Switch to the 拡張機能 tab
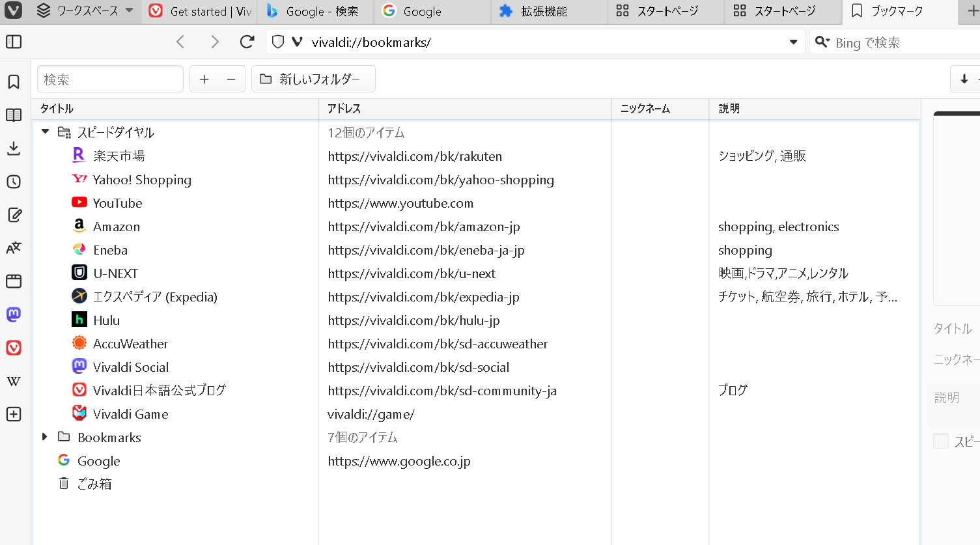Screen dimensions: 980x545 point(543,11)
